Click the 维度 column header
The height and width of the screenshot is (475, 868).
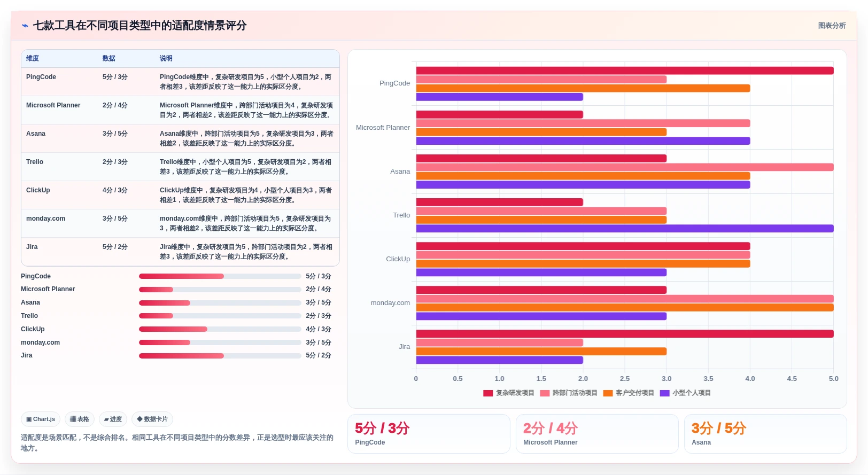[33, 58]
